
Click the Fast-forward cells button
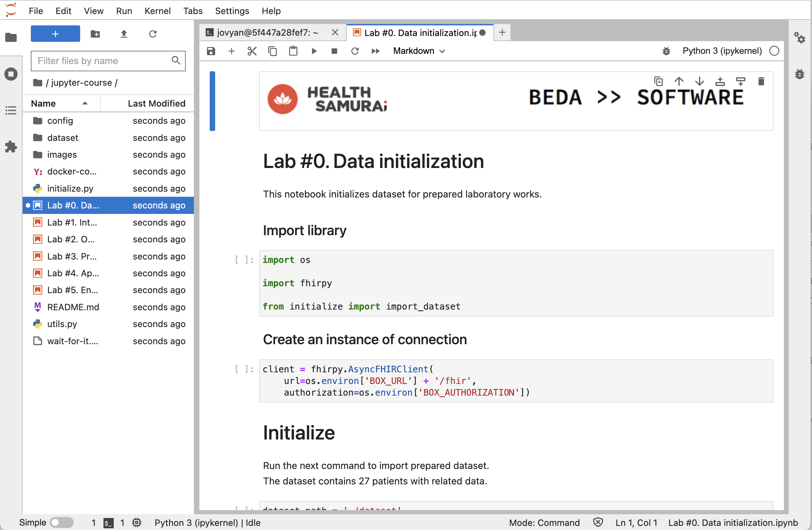pos(376,50)
